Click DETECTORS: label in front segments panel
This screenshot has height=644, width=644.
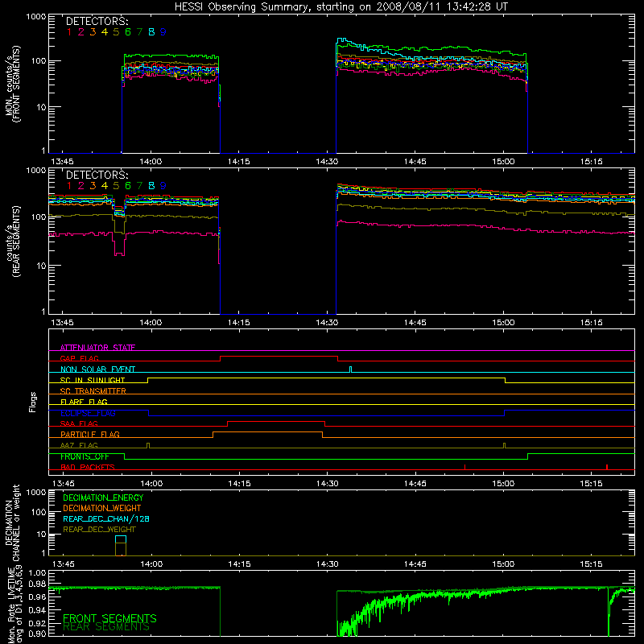97,22
